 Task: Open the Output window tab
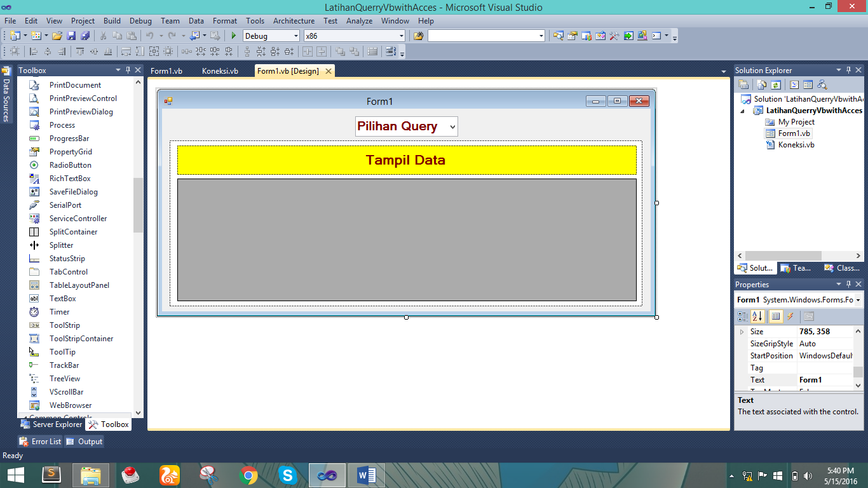pyautogui.click(x=84, y=442)
